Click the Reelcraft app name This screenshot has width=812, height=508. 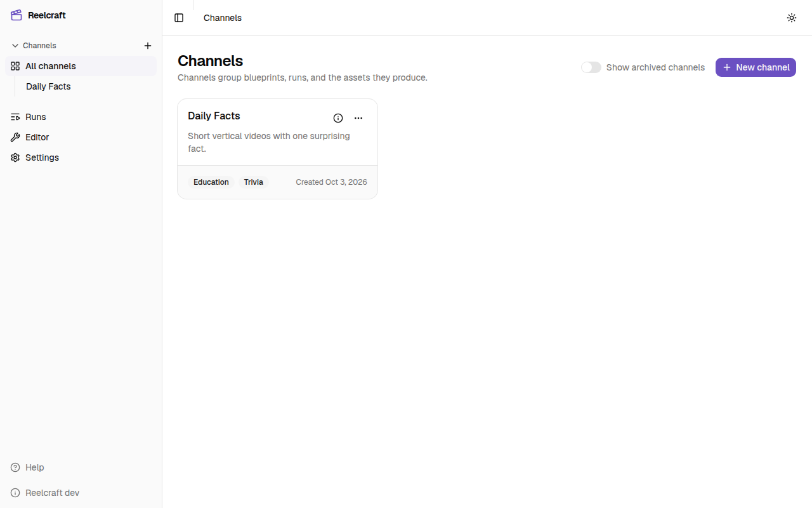tap(47, 15)
